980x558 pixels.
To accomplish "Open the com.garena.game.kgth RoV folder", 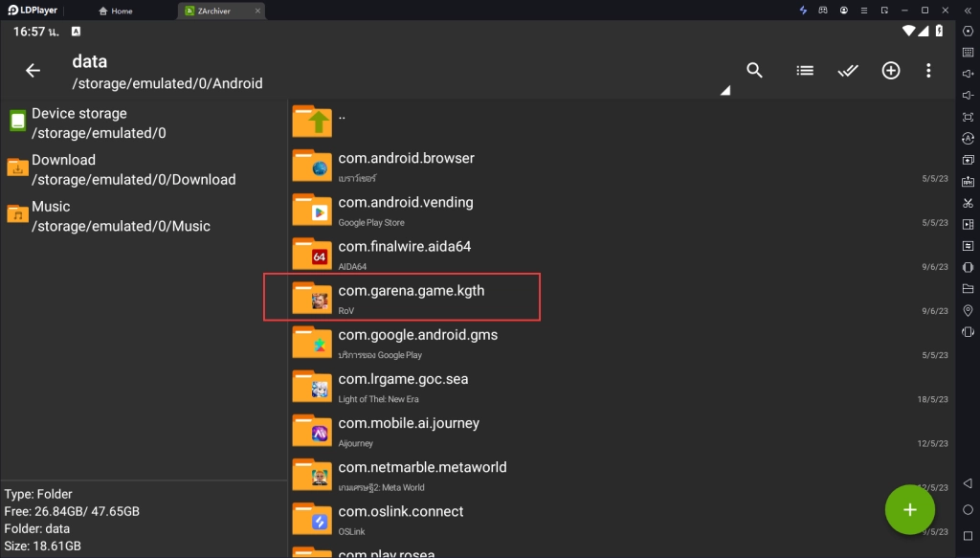I will click(622, 299).
